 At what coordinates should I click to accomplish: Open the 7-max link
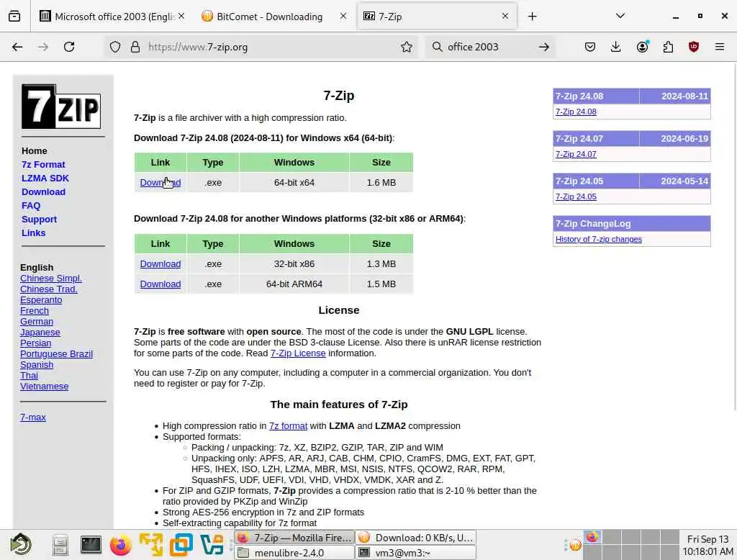point(33,417)
